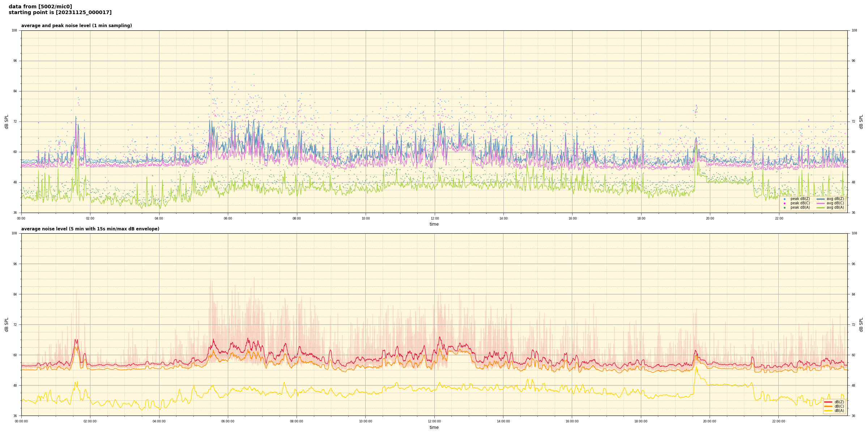Click yellow dB(A) swatch in bottom legend
The image size is (868, 434).
(828, 410)
